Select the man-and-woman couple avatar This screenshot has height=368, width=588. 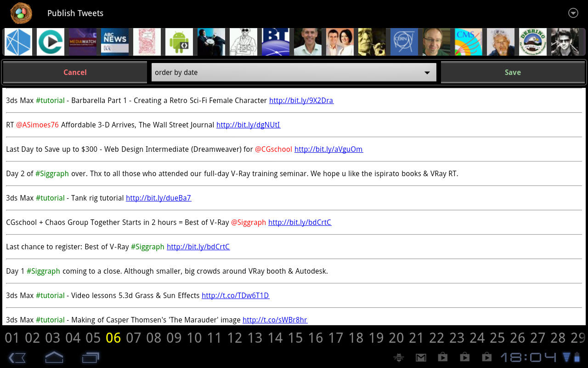click(340, 42)
